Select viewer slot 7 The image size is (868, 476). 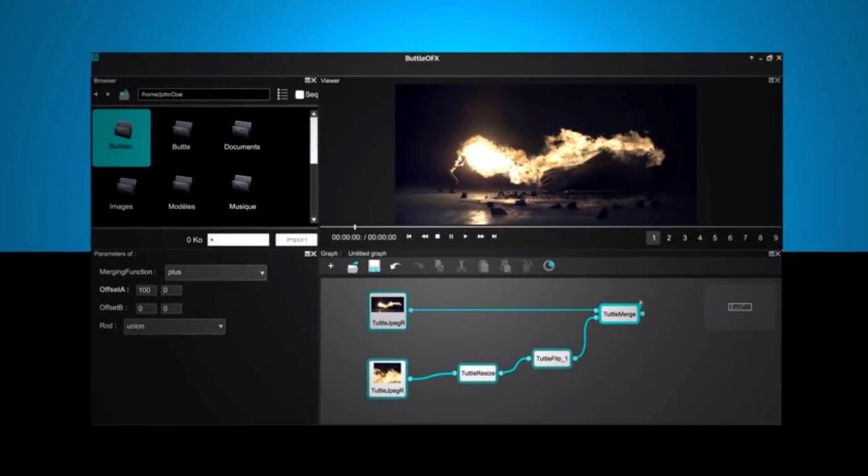coord(745,238)
